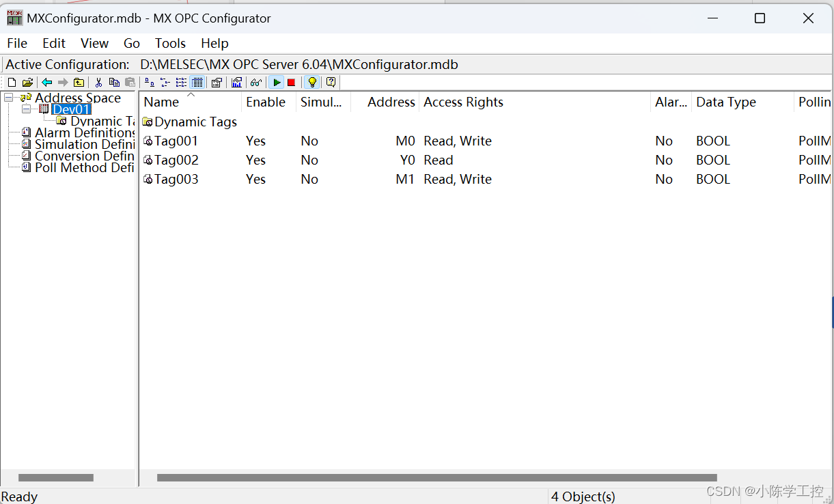Select Tag003 in the list
Viewport: 834px width, 504px height.
(x=171, y=179)
